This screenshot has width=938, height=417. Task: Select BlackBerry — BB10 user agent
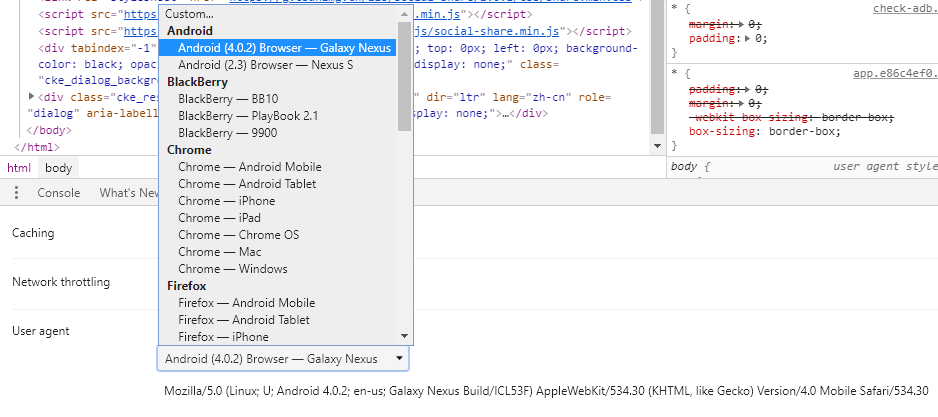278,99
